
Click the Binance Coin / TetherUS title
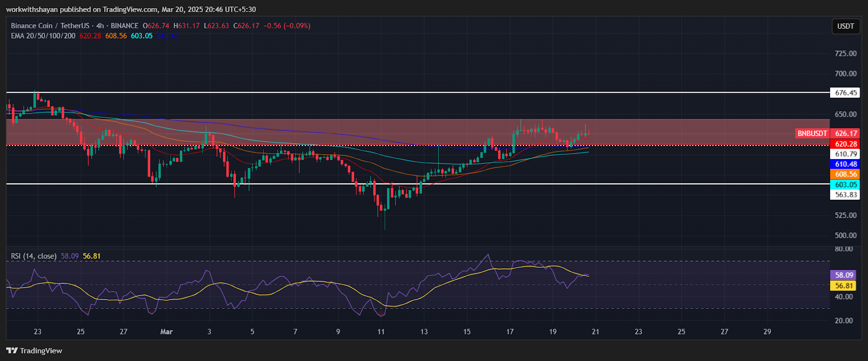point(50,26)
